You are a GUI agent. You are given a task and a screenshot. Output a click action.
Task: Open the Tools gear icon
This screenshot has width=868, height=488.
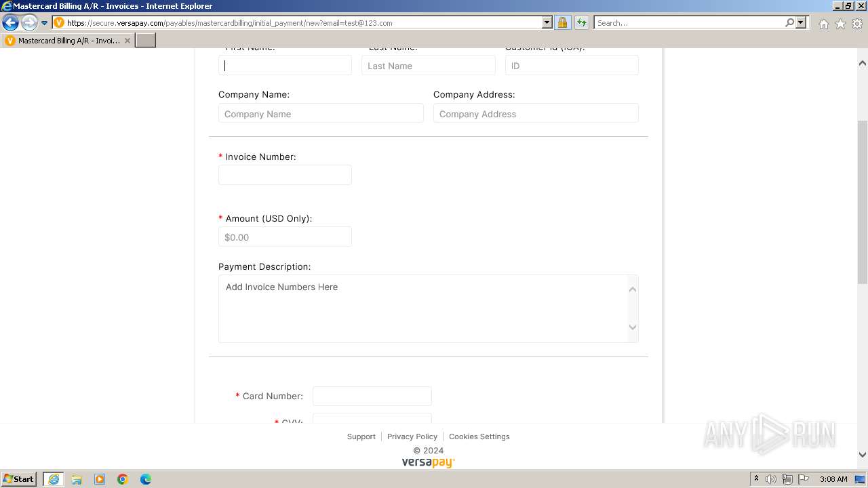[857, 24]
